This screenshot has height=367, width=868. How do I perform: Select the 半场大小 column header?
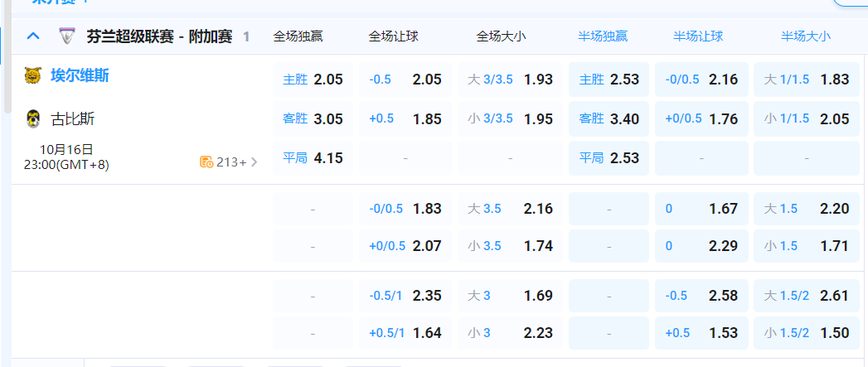click(x=805, y=36)
